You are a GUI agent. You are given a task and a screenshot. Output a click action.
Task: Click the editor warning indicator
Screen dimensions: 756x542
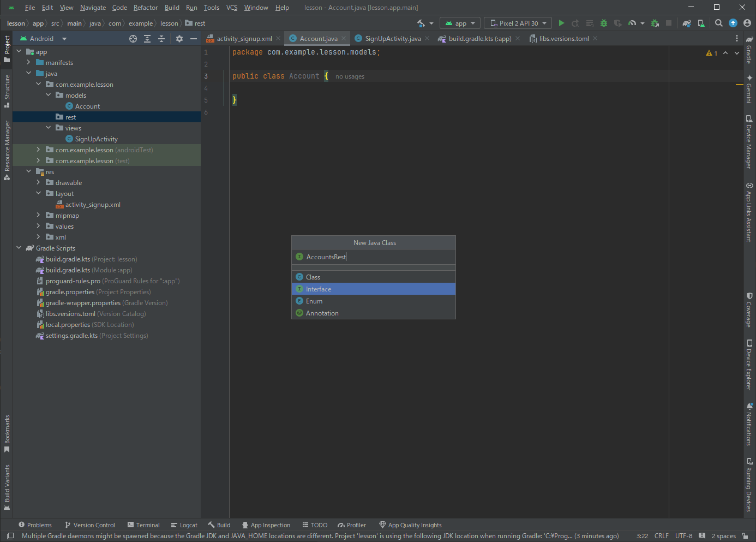(711, 53)
